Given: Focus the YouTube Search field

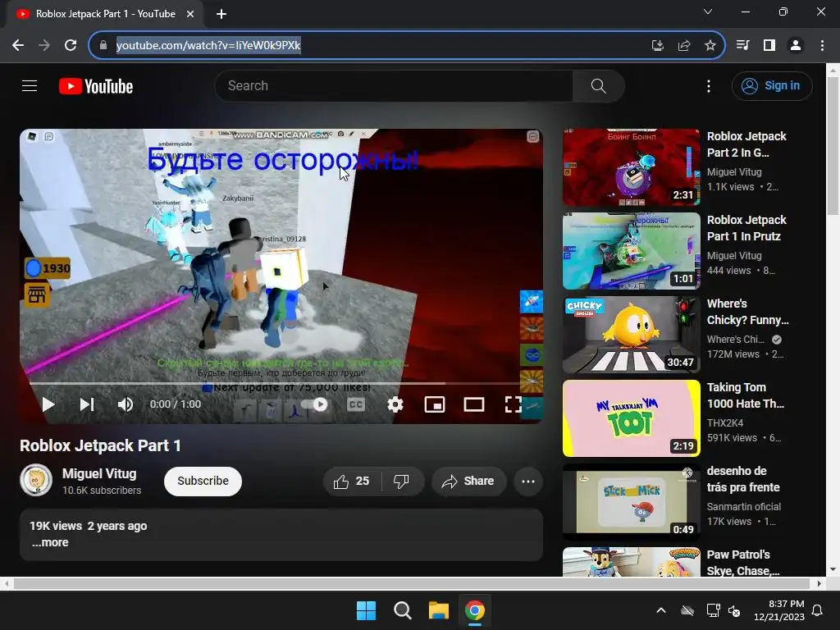Looking at the screenshot, I should [394, 85].
